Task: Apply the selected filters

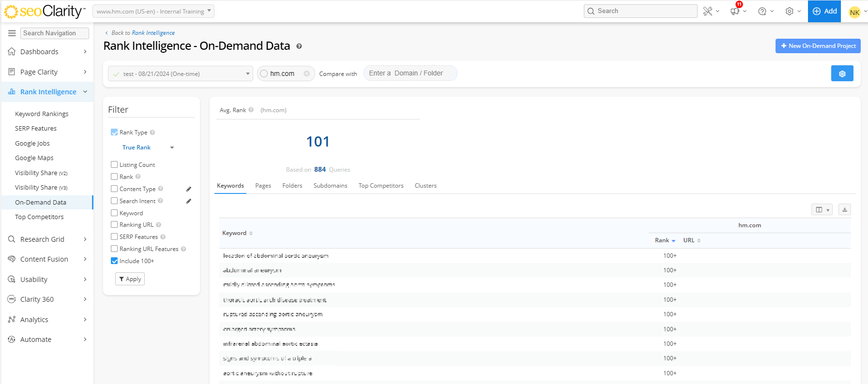Action: [x=130, y=279]
